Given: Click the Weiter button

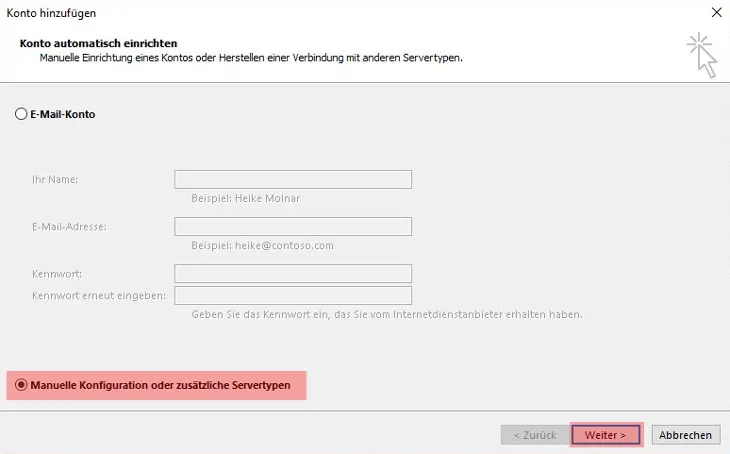Looking at the screenshot, I should pos(606,435).
